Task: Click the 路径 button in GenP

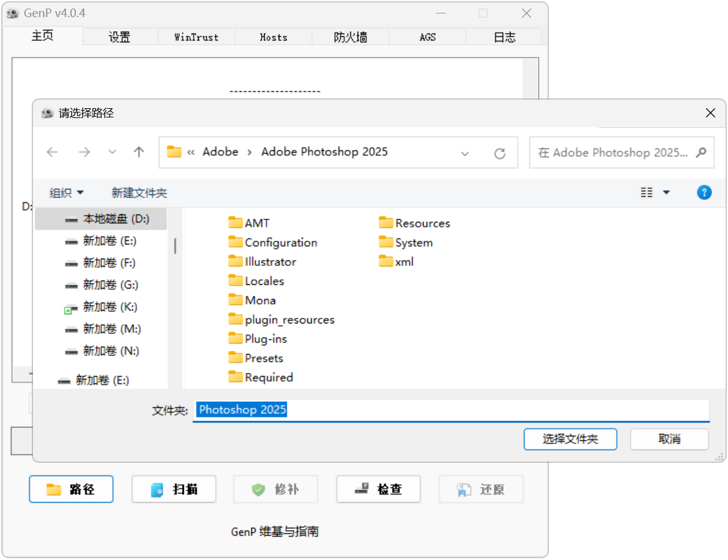Action: (x=71, y=489)
